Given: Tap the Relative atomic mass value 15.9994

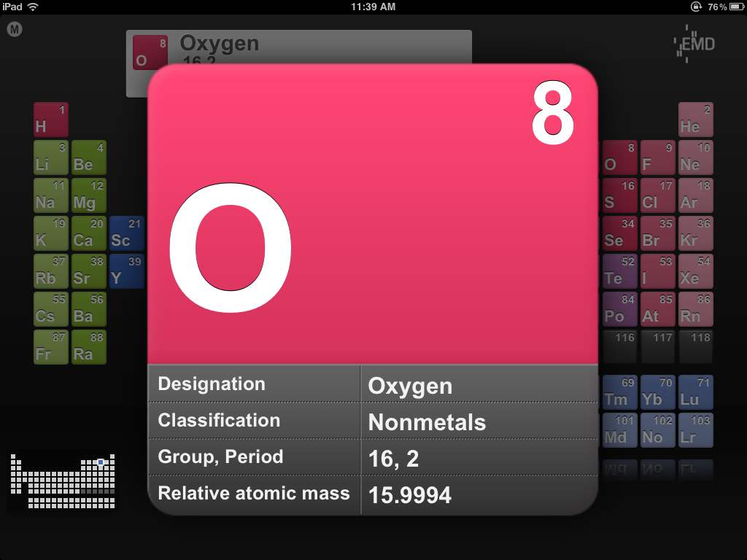Looking at the screenshot, I should click(411, 494).
